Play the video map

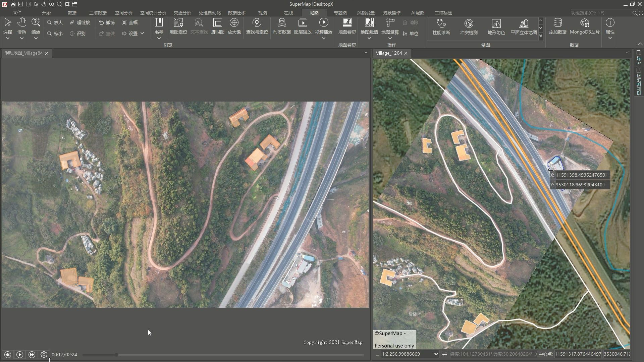20,355
